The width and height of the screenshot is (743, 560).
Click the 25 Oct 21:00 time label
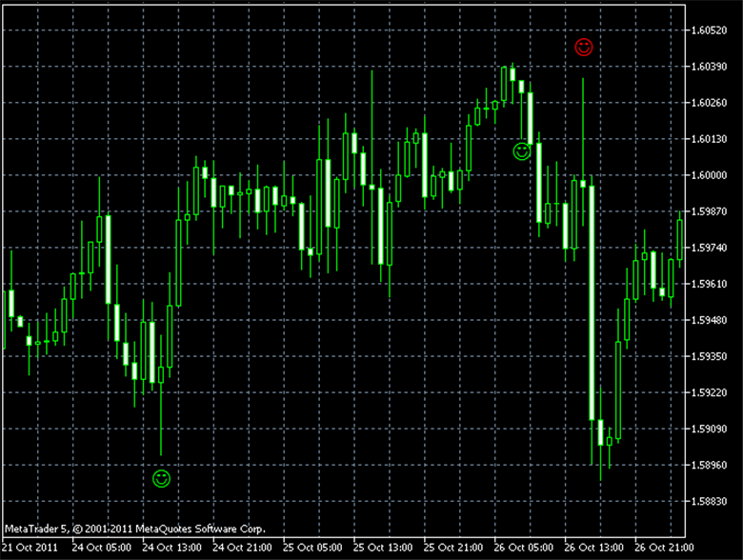click(x=453, y=548)
